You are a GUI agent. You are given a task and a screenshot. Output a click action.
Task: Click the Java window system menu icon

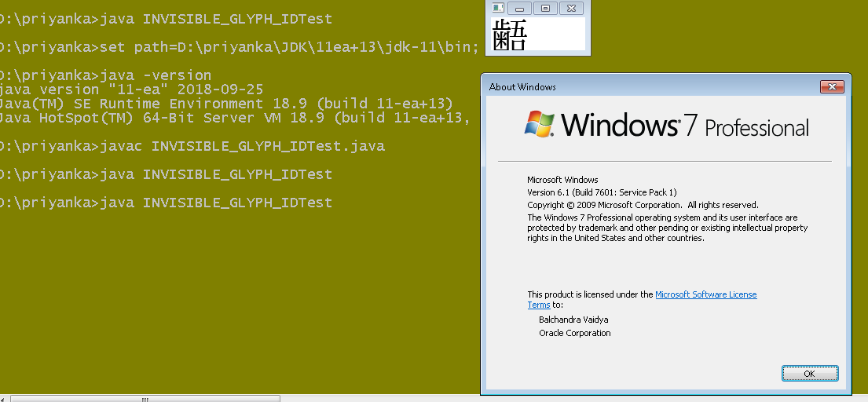pyautogui.click(x=496, y=8)
